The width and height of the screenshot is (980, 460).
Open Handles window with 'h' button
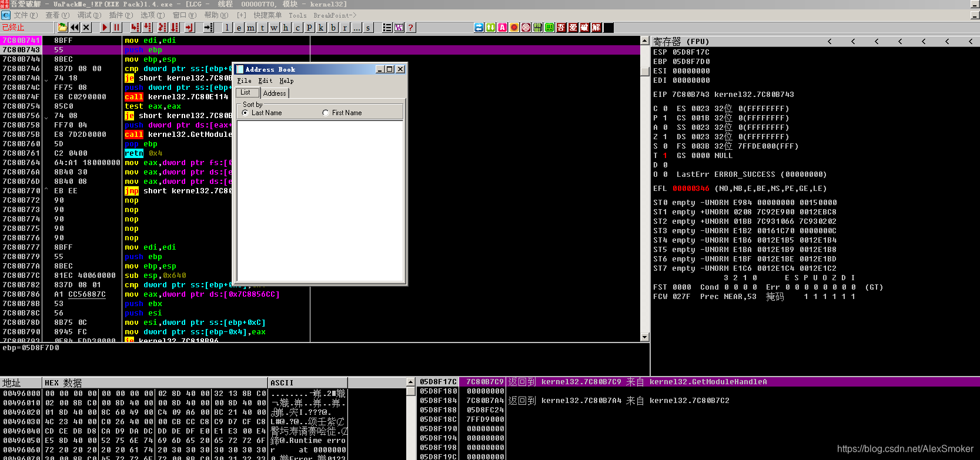(x=286, y=28)
